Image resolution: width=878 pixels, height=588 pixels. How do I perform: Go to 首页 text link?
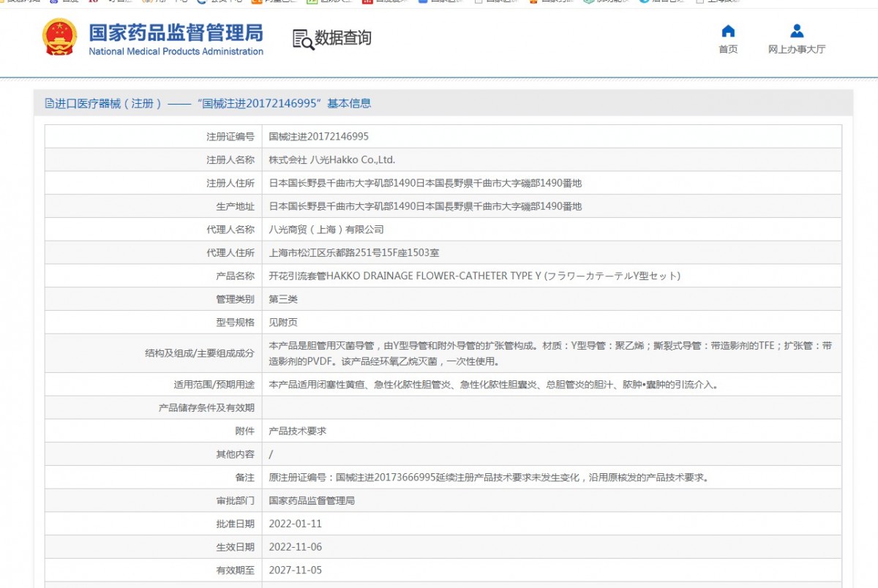point(728,49)
